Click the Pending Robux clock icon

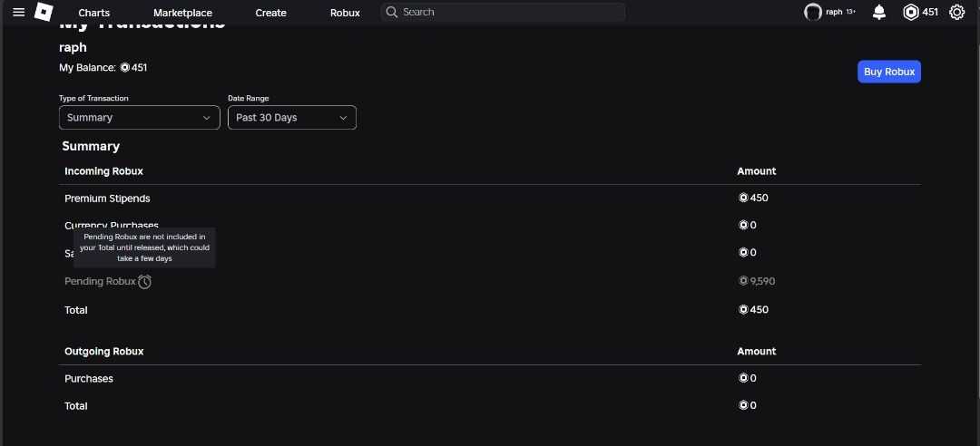(x=144, y=282)
